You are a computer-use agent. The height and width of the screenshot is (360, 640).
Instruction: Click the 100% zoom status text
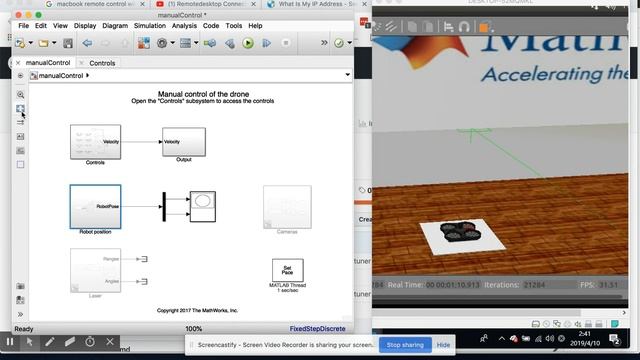[x=194, y=329]
